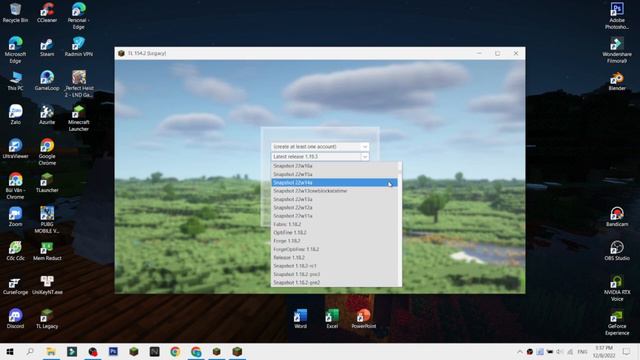
Task: Pick ForgeOptiFine 1.18.2 from the list
Action: (x=334, y=249)
